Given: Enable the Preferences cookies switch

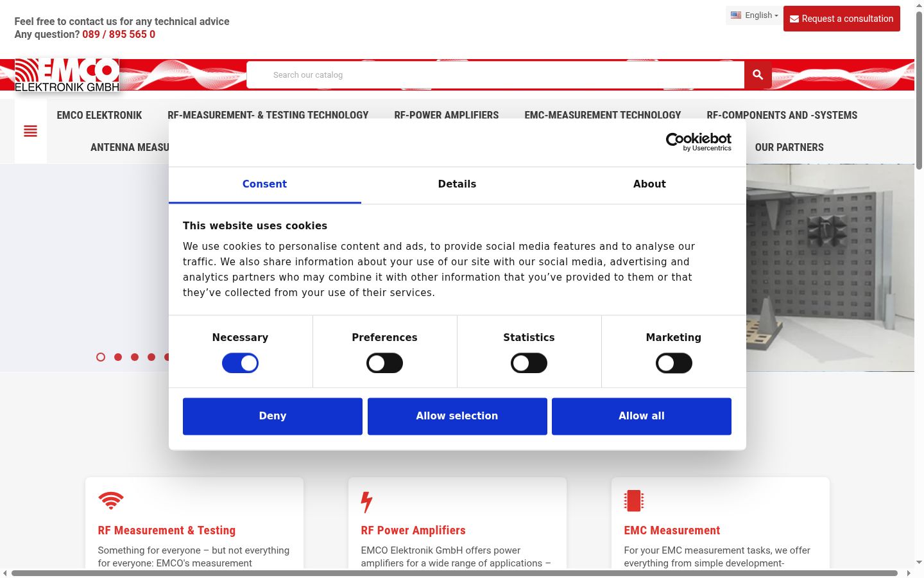Looking at the screenshot, I should [x=384, y=363].
